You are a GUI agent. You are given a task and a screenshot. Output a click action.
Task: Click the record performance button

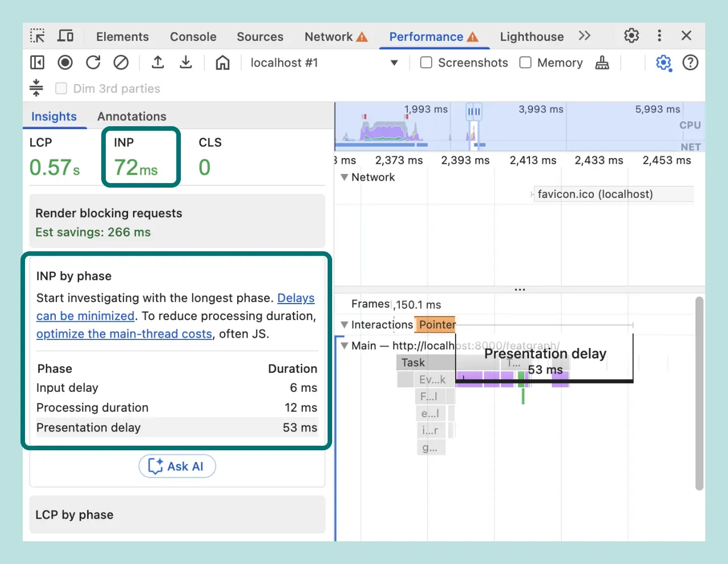coord(65,63)
